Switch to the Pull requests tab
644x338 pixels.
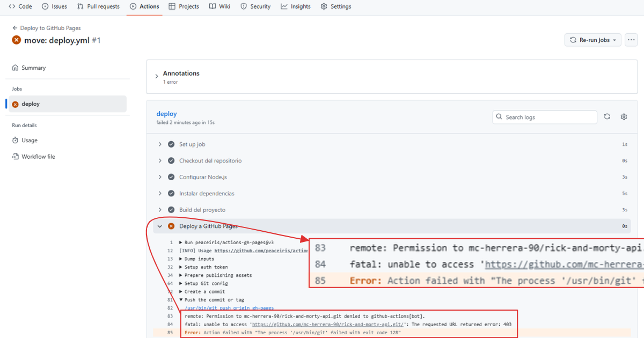98,6
